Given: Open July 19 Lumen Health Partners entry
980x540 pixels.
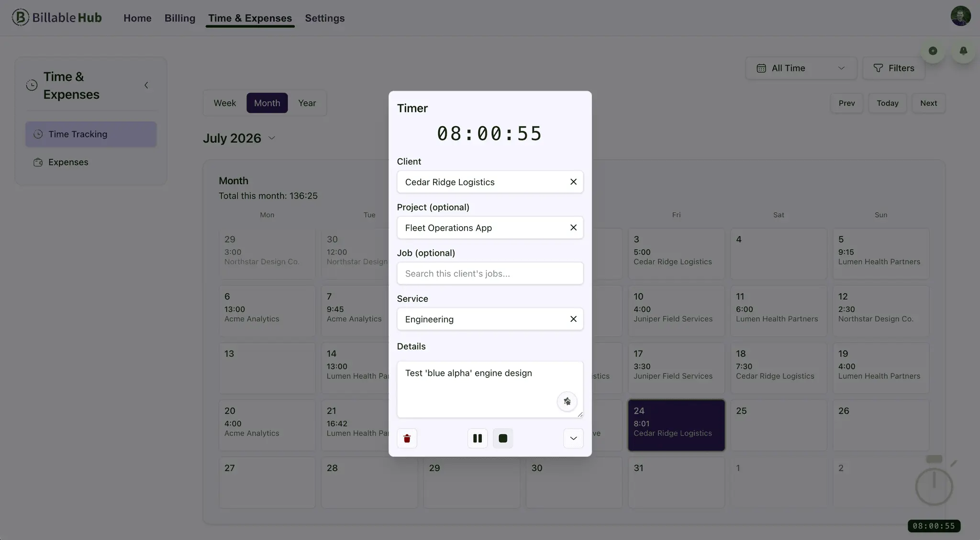Looking at the screenshot, I should pos(881,368).
